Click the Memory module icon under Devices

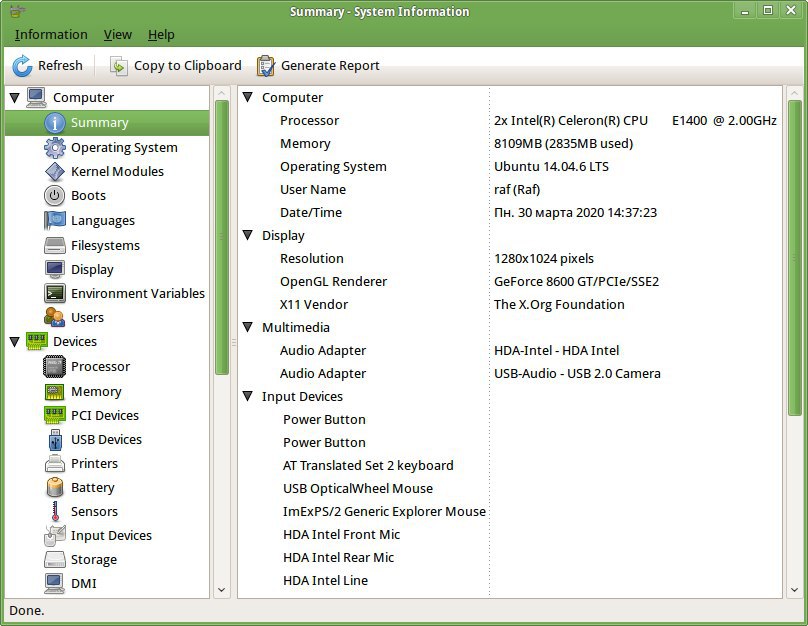point(55,392)
